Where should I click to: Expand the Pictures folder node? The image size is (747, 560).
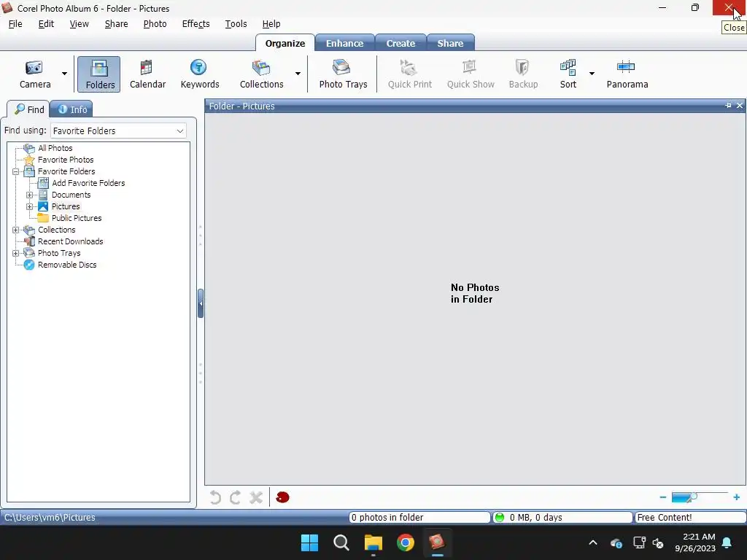(x=29, y=206)
